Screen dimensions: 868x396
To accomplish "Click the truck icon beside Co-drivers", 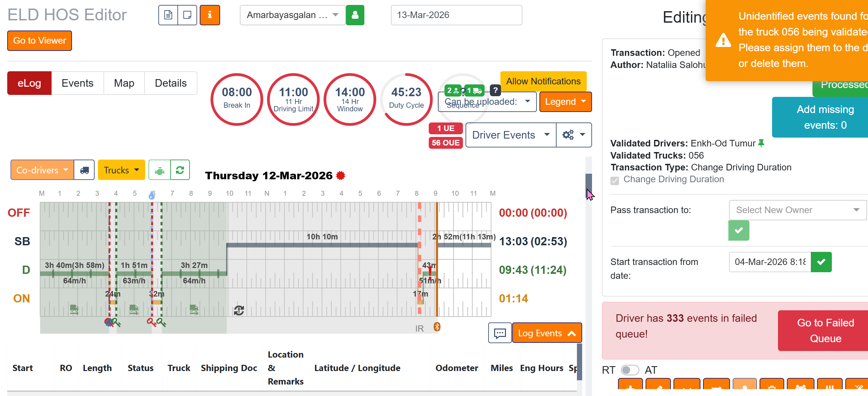I will (84, 170).
